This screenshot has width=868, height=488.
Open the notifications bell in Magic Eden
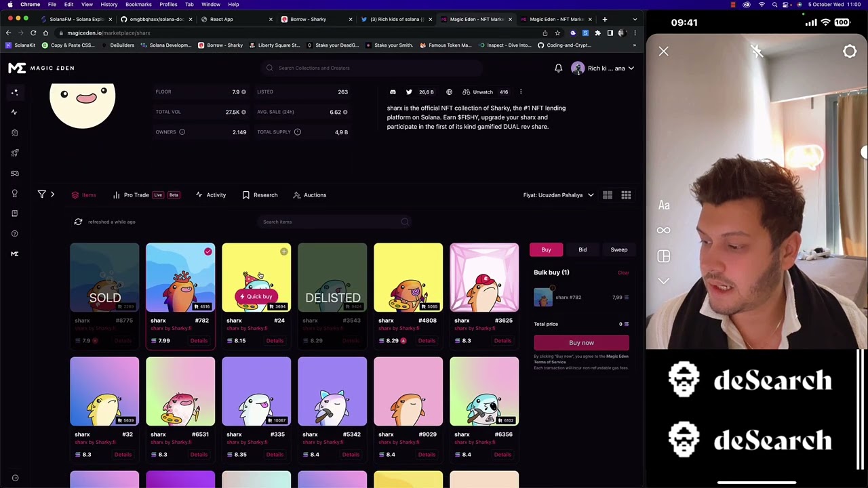[x=558, y=68]
